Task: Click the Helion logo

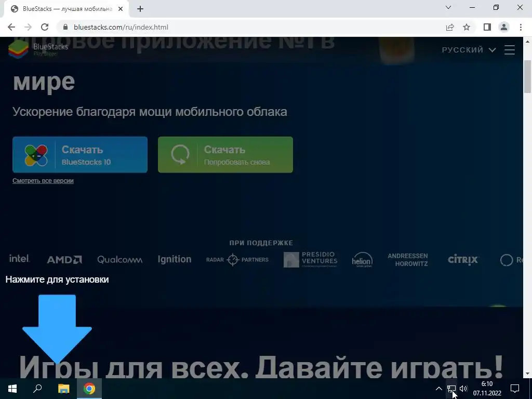Action: point(362,260)
